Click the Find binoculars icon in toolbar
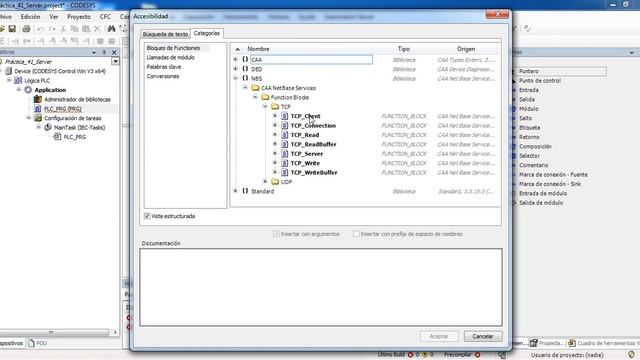Screen dimensions: 640x360 pos(111,29)
